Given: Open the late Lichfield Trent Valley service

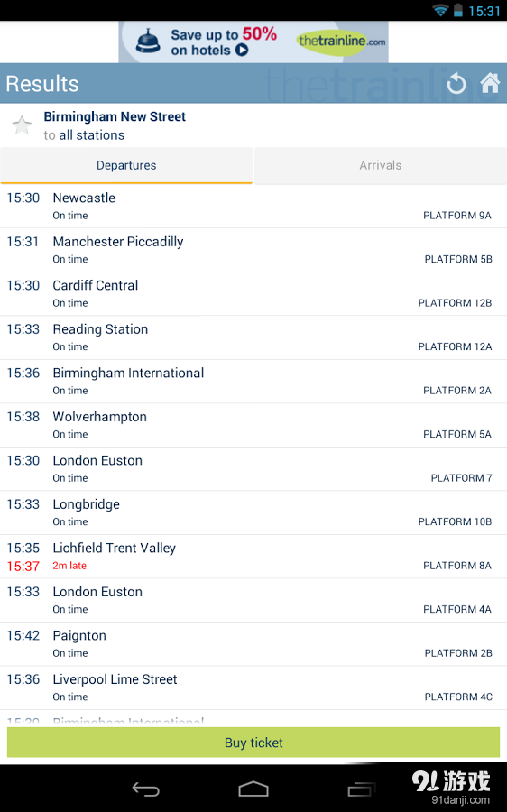Looking at the screenshot, I should [253, 557].
